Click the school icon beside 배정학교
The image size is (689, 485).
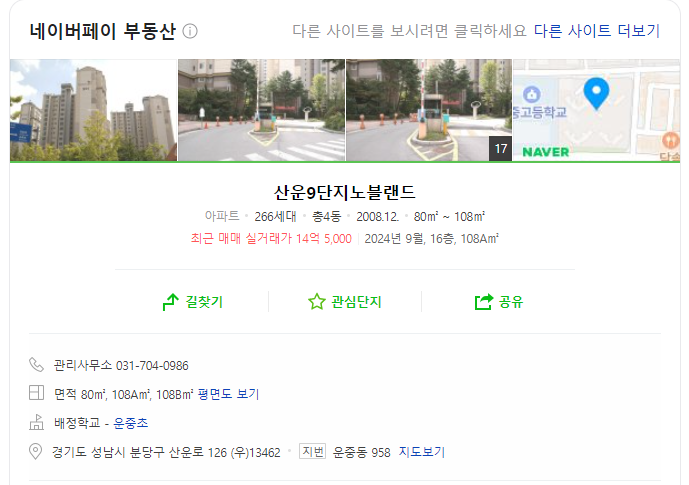pyautogui.click(x=36, y=422)
